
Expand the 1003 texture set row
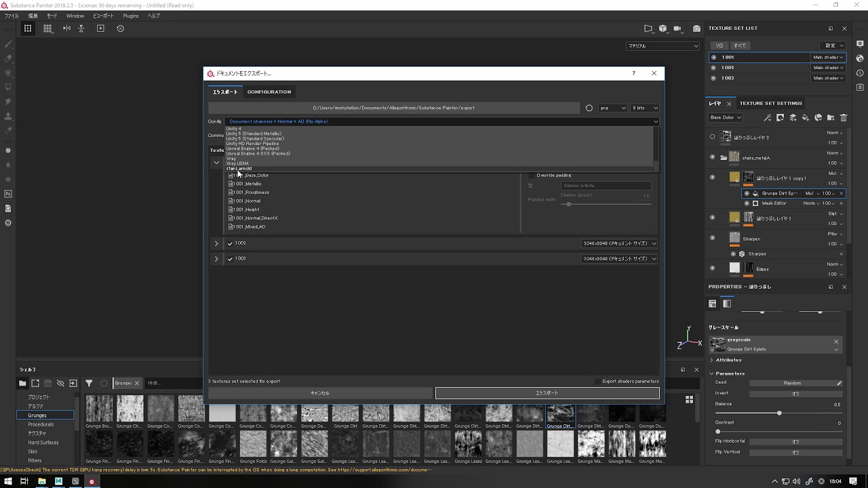point(216,259)
